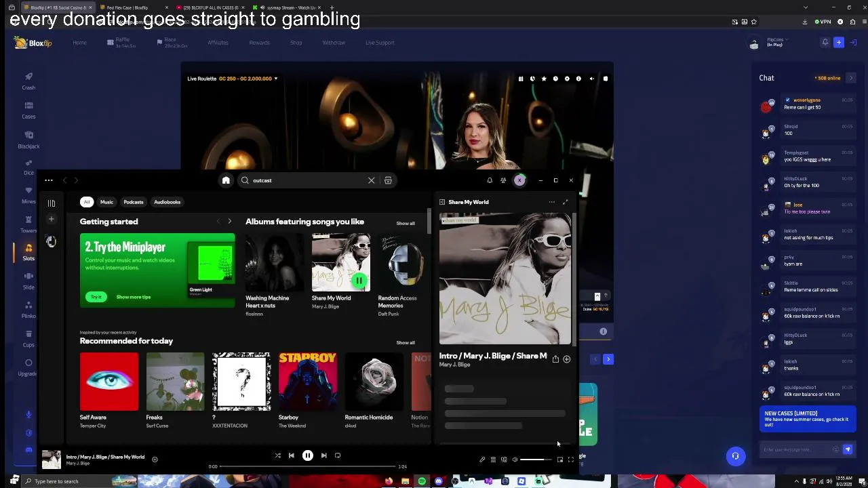This screenshot has width=868, height=488.
Task: Focus the Bloxflip chat message input
Action: click(799, 449)
